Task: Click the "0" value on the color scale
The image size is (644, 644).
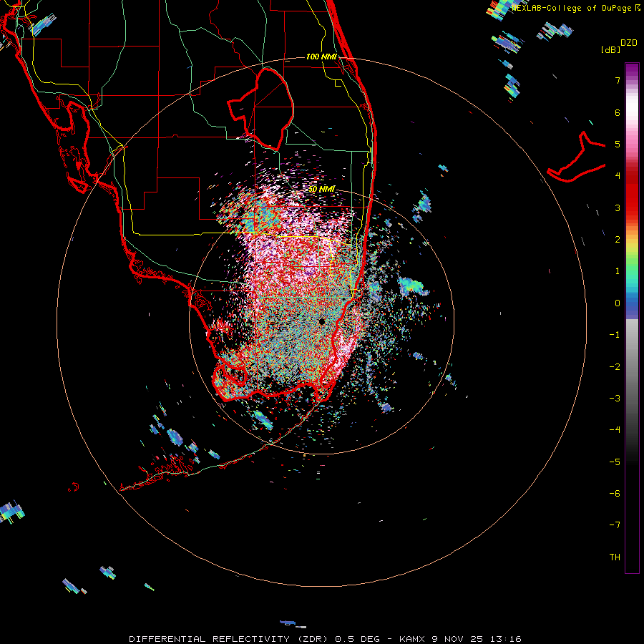Action: click(x=618, y=303)
